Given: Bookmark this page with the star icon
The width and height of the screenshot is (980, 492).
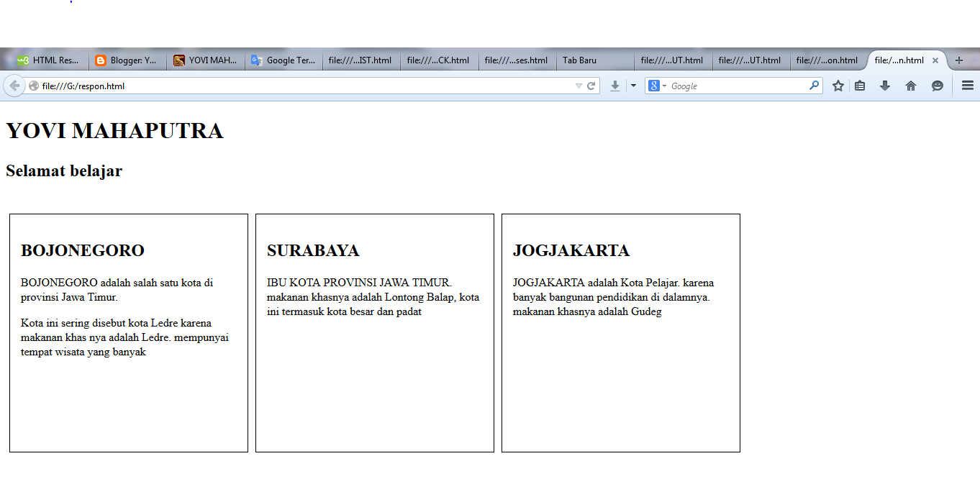Looking at the screenshot, I should (838, 86).
